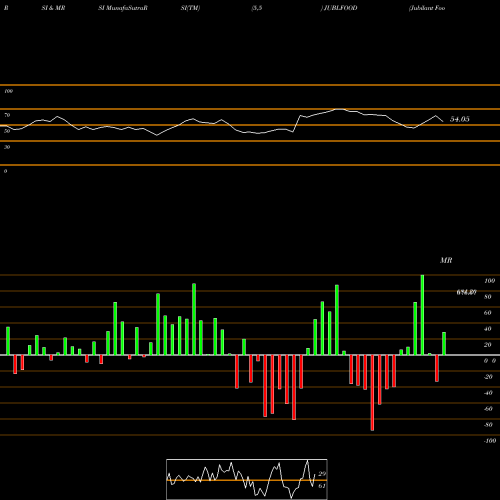Click the RSI axis label 70

coord(7,115)
